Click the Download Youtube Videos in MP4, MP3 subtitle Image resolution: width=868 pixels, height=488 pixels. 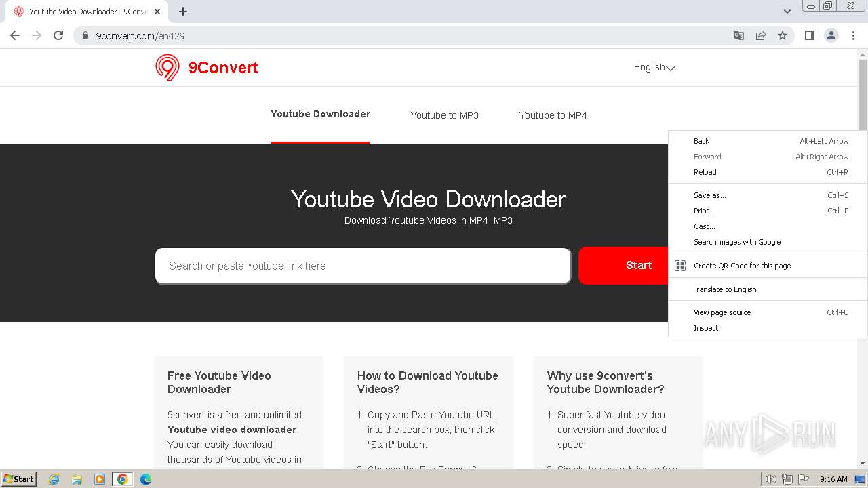tap(429, 220)
